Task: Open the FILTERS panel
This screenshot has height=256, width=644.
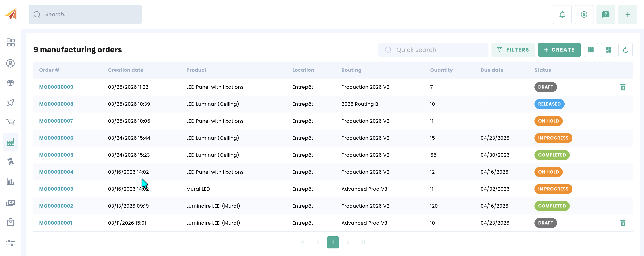Action: click(x=513, y=50)
